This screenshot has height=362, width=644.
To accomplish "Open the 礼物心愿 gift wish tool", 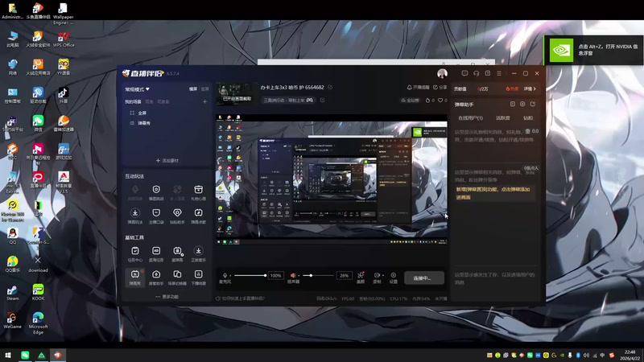I will (198, 192).
